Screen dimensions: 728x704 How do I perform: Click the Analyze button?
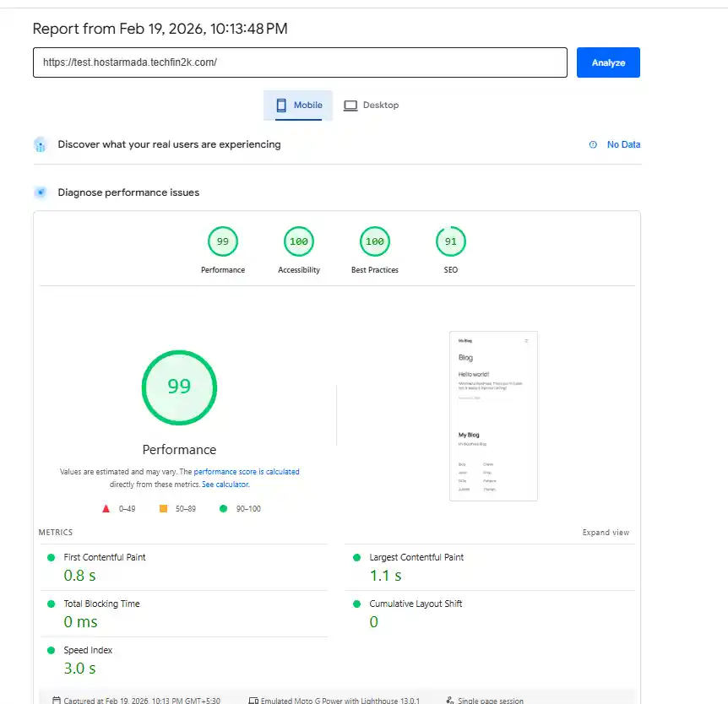pos(608,62)
